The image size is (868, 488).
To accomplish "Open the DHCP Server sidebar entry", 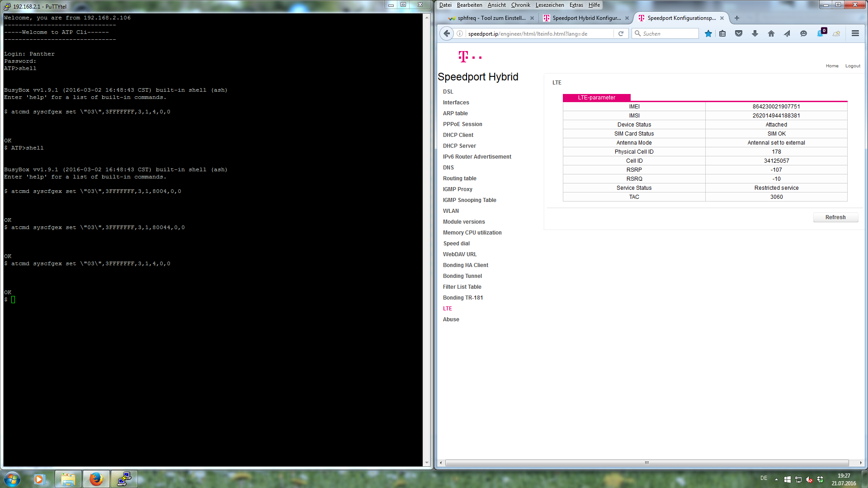I will [x=459, y=146].
